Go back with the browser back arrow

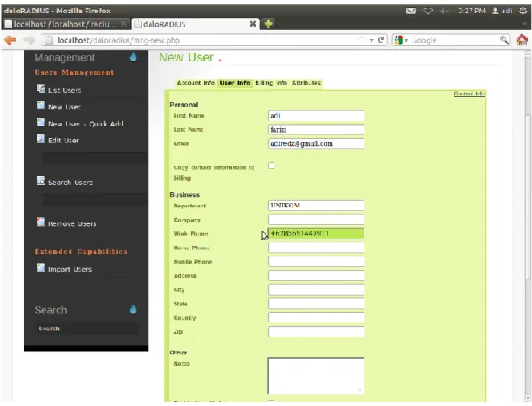click(x=11, y=40)
